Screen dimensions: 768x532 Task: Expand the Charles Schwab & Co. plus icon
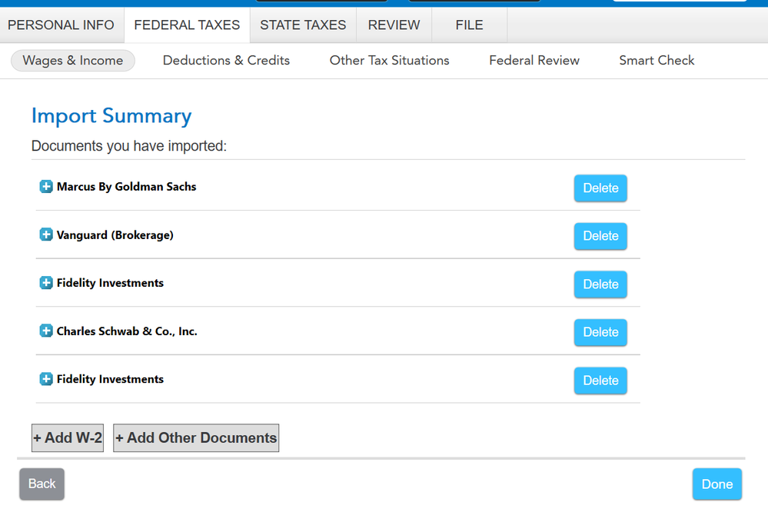click(x=46, y=331)
